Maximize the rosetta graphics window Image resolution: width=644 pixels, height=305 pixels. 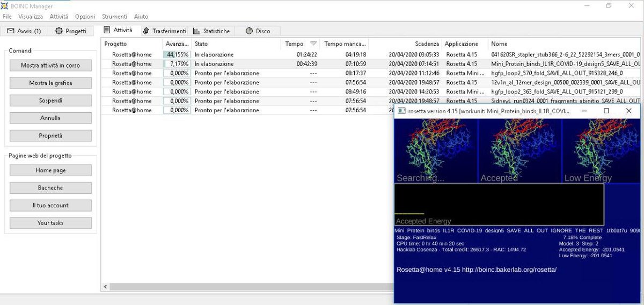[x=606, y=111]
